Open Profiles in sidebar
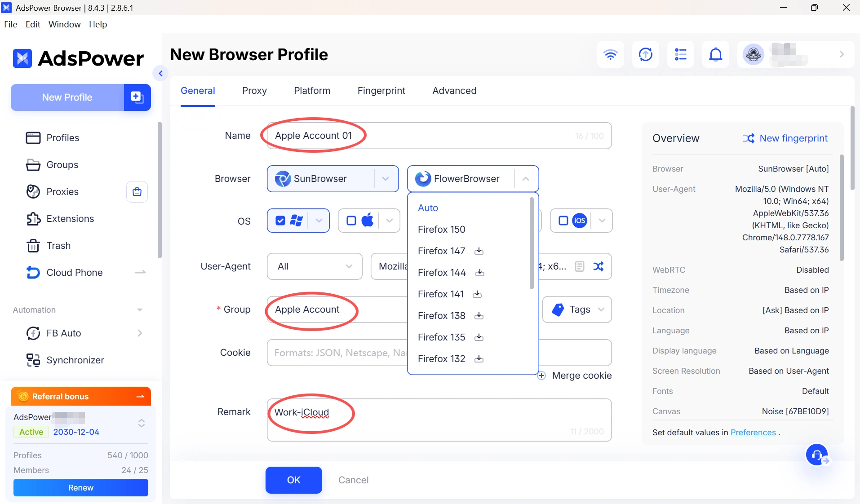 coord(62,138)
